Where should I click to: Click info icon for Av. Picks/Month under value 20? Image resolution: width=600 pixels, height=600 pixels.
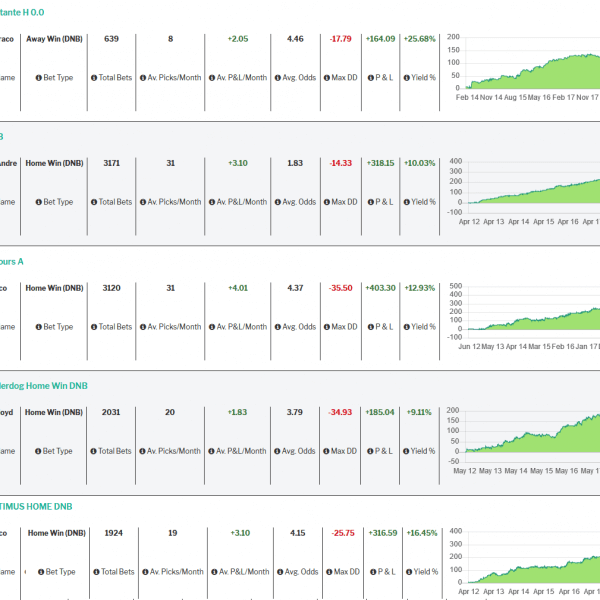point(142,451)
